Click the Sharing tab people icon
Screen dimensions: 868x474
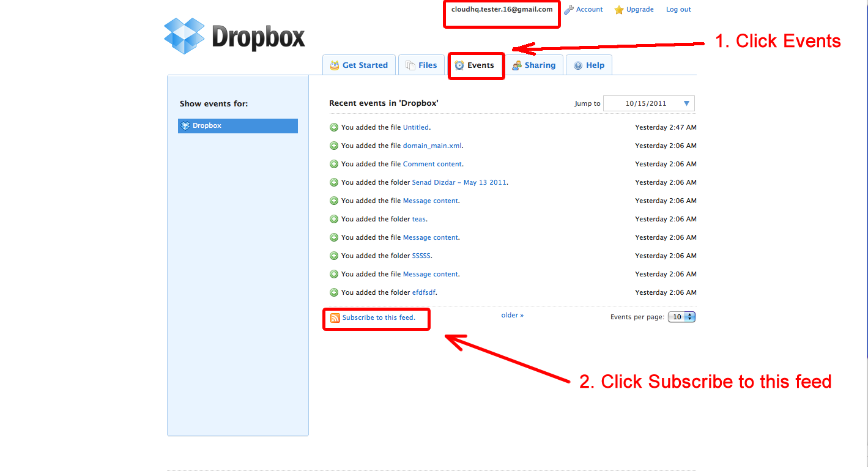coord(517,65)
